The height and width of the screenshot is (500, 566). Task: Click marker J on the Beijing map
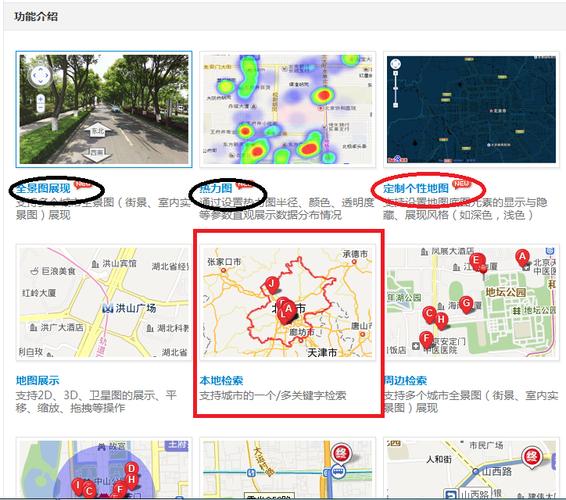[x=272, y=285]
